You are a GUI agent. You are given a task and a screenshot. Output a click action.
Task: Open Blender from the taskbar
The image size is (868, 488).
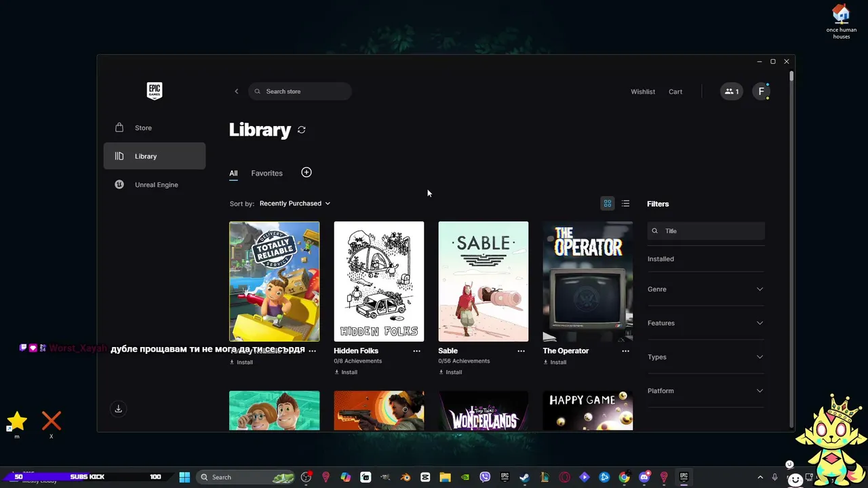point(406,477)
